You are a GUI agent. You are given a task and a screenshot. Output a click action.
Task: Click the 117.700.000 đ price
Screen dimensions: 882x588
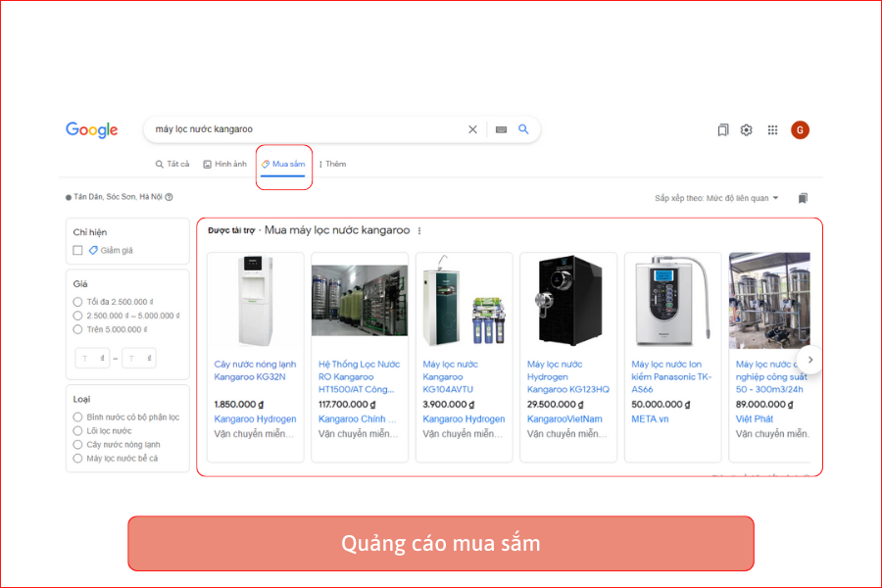tap(347, 405)
